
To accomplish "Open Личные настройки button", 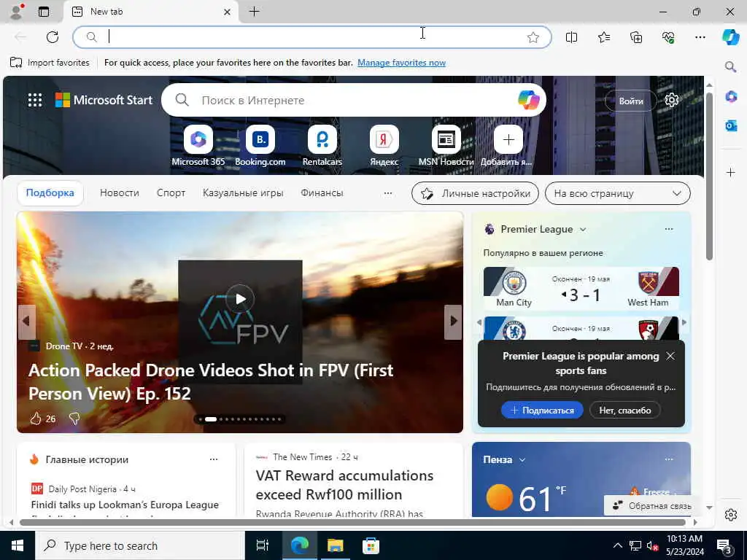I will [x=475, y=193].
